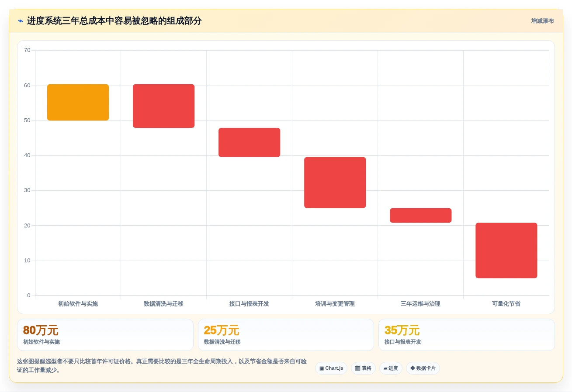Click the 数据清洗与迁移 x-axis label
The width and height of the screenshot is (572, 392).
tap(163, 304)
